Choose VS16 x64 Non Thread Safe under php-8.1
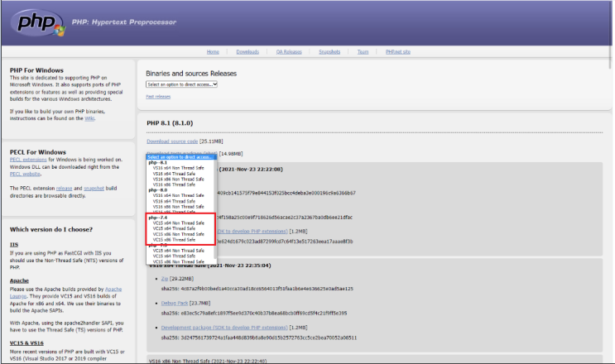 pos(179,168)
